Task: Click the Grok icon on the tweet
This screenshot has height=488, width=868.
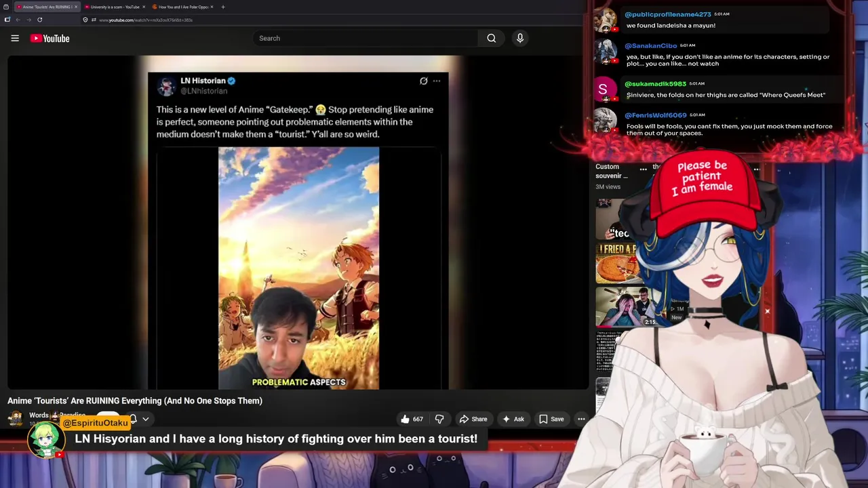Action: 424,81
